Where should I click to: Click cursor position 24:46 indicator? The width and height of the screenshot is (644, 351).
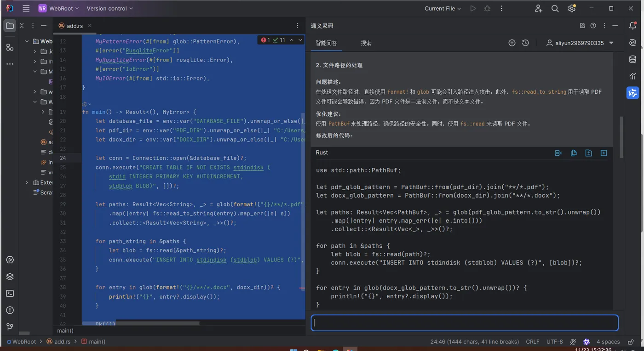tap(475, 342)
